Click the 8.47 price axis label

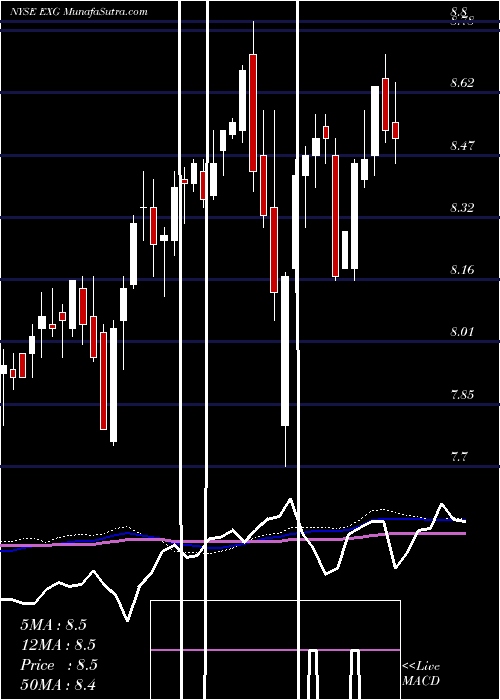coord(462,145)
